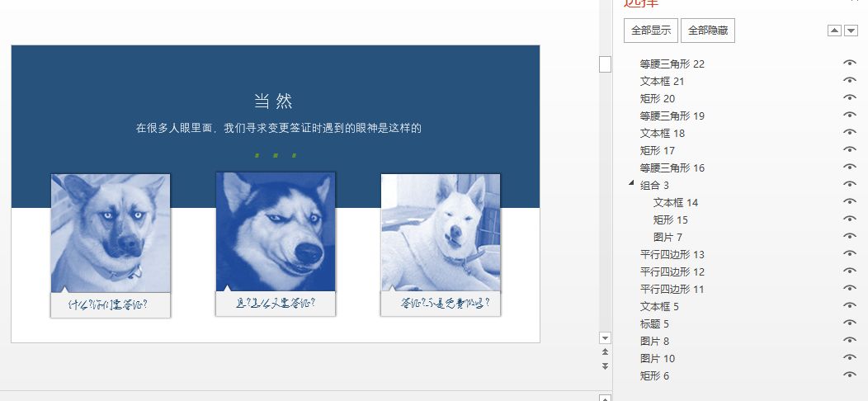Hide 等腰三角形 16 using its eye icon
Screen dimensions: 868x401
point(849,167)
